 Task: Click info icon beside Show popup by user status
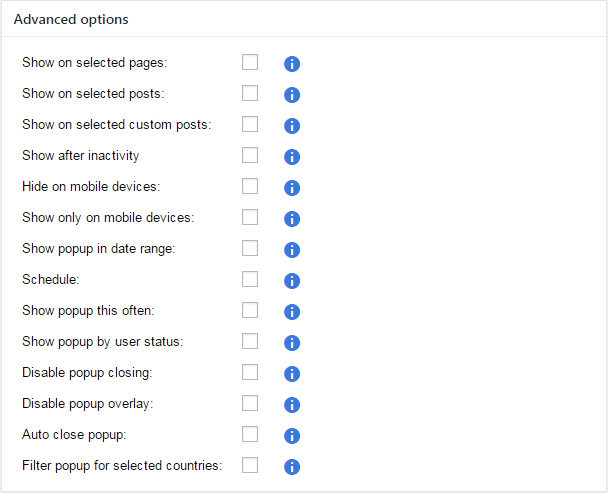[x=292, y=343]
